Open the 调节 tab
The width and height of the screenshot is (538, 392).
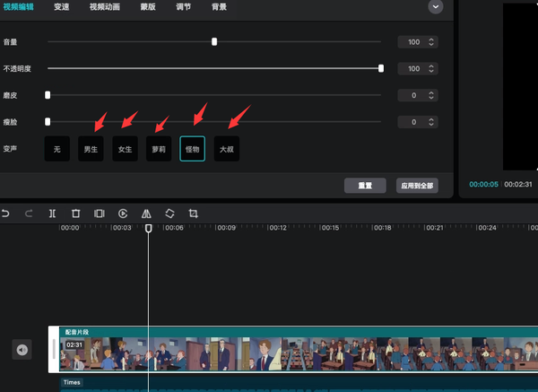pos(184,7)
